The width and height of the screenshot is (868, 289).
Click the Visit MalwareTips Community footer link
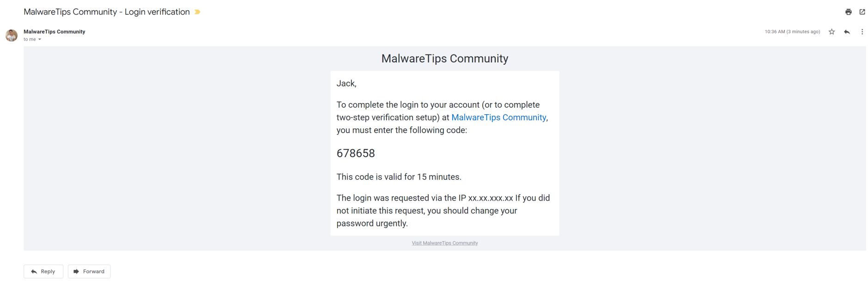[x=444, y=243]
